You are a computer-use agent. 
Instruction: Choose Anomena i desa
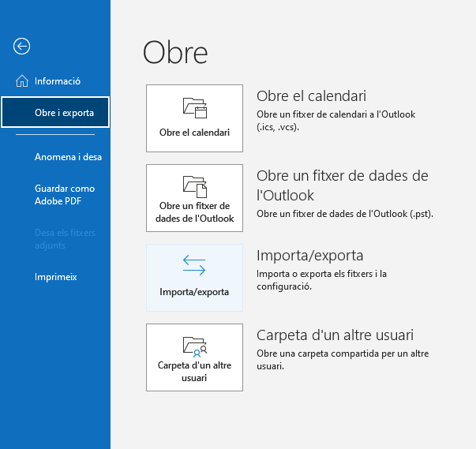(68, 157)
